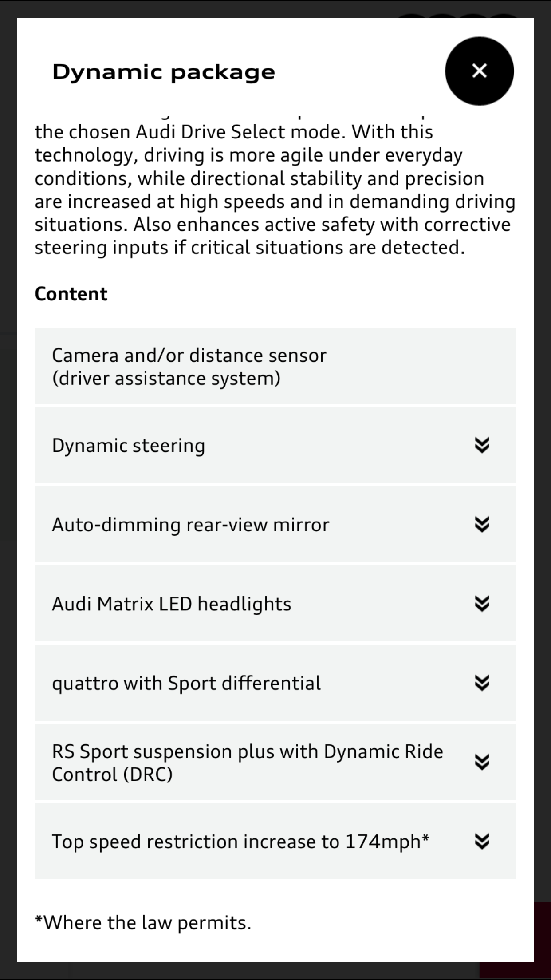Click the Content section heading
This screenshot has height=980, width=551.
(x=71, y=294)
